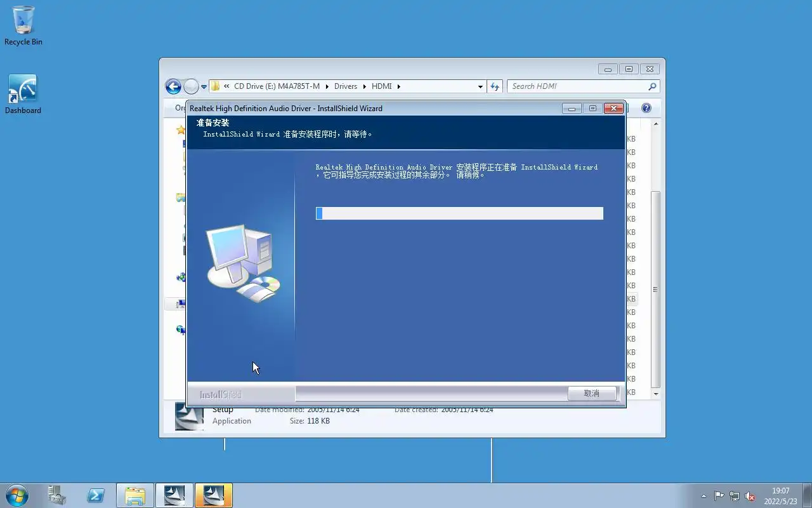Go back in Explorer window
This screenshot has height=508, width=812.
(x=173, y=86)
